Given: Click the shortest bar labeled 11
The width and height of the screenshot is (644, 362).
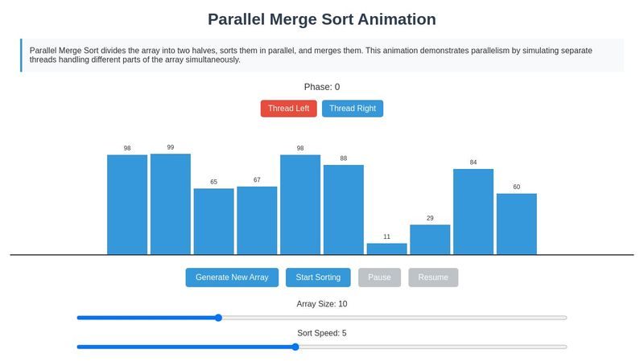Looking at the screenshot, I should (x=386, y=249).
